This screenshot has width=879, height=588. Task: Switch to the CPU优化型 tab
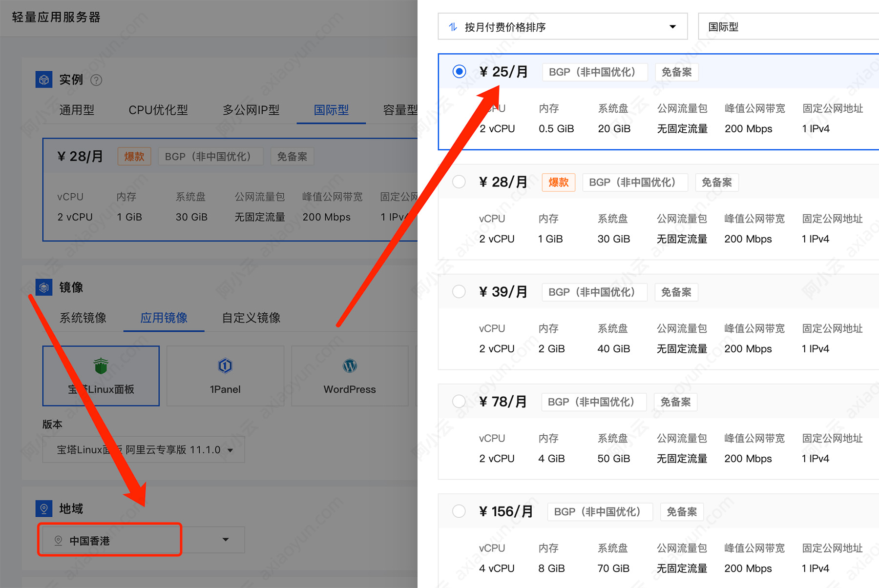click(x=158, y=110)
